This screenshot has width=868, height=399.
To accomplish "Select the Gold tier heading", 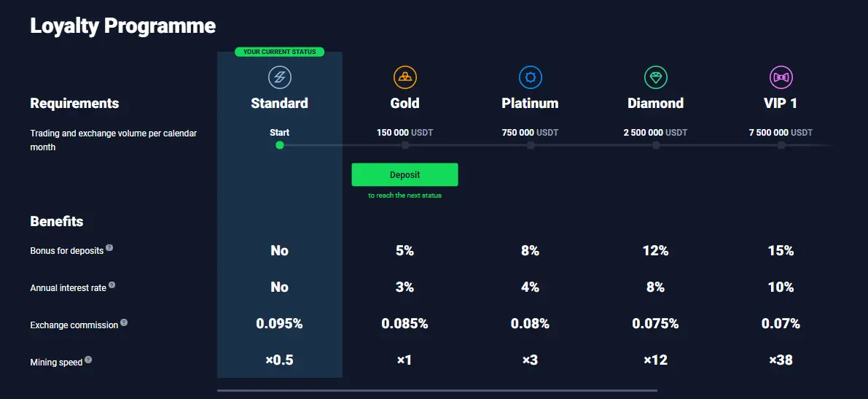I will [404, 103].
